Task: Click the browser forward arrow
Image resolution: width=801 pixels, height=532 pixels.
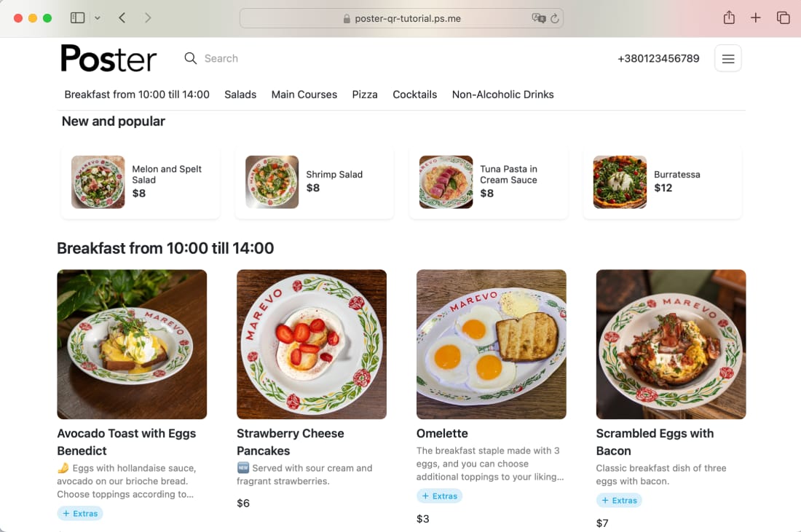Action: click(148, 18)
